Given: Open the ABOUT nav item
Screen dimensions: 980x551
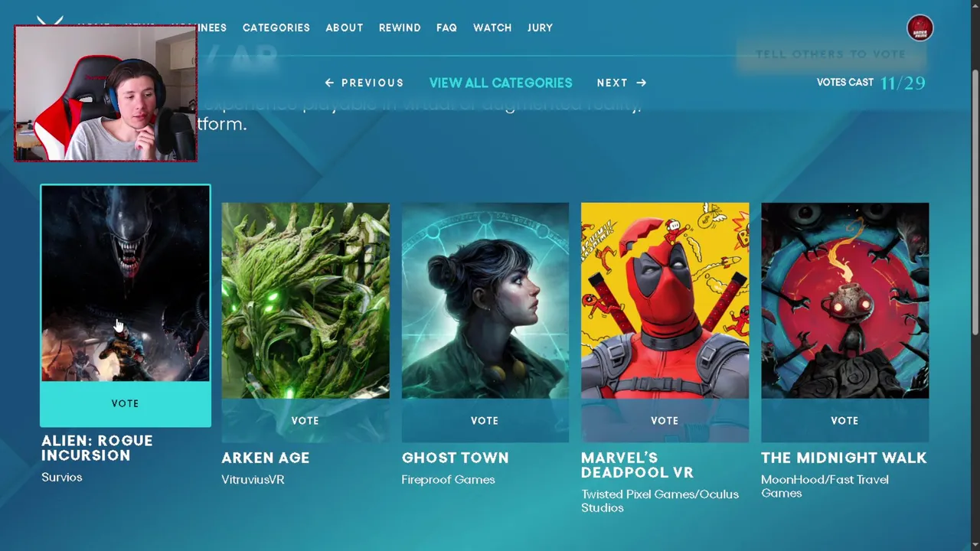Looking at the screenshot, I should point(344,28).
